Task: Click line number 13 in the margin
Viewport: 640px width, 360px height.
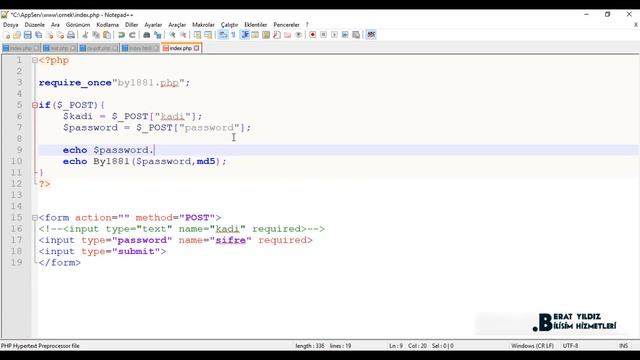Action: point(16,195)
